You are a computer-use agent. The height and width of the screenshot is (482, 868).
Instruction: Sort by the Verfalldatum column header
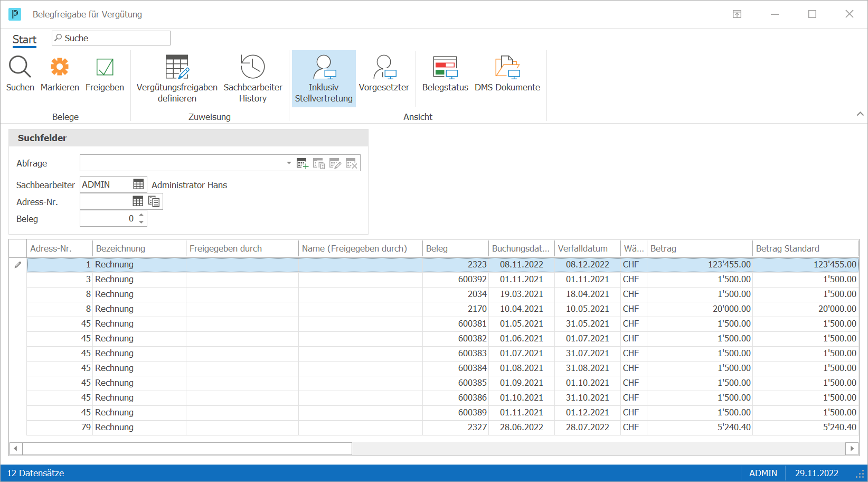(x=588, y=248)
